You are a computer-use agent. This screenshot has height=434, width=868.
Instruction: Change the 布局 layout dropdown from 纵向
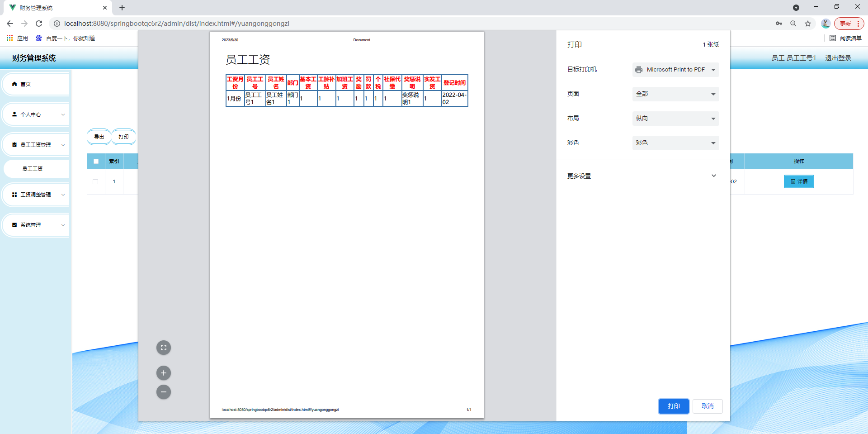coord(675,119)
